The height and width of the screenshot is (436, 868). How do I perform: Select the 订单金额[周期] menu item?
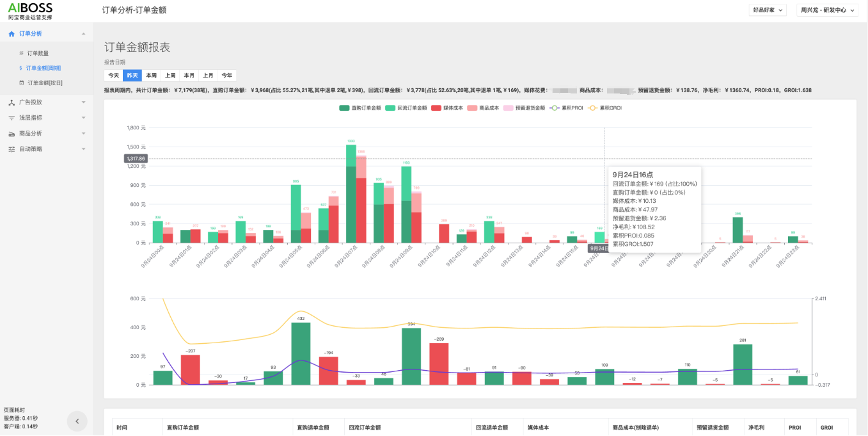pyautogui.click(x=43, y=68)
